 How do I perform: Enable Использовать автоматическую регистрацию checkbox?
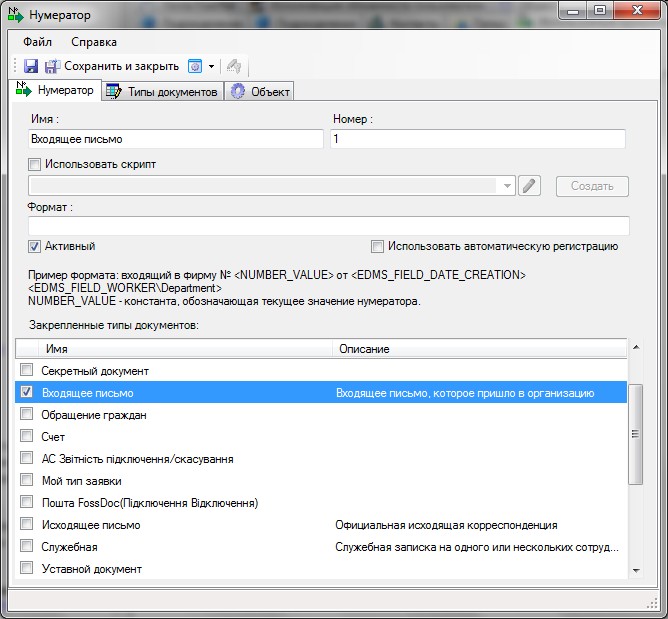pos(377,246)
